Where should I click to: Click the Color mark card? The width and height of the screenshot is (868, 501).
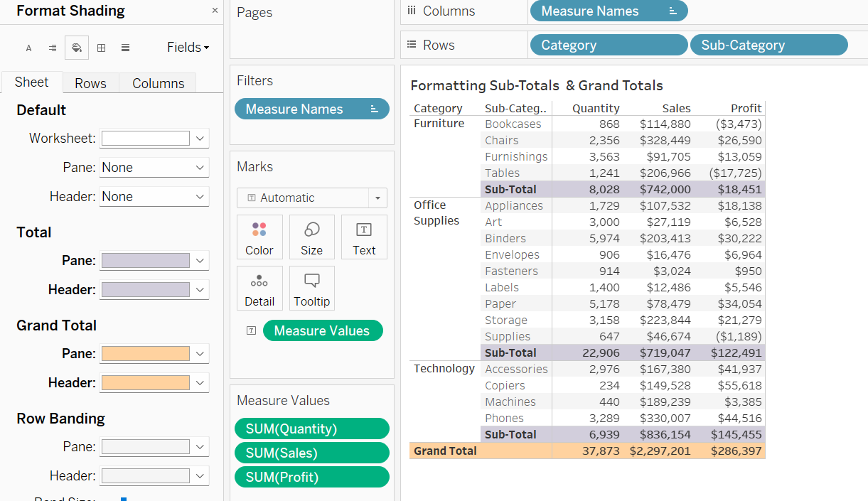coord(259,237)
